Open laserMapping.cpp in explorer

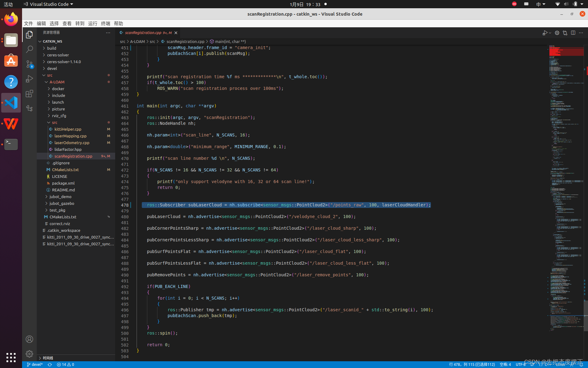(x=70, y=136)
